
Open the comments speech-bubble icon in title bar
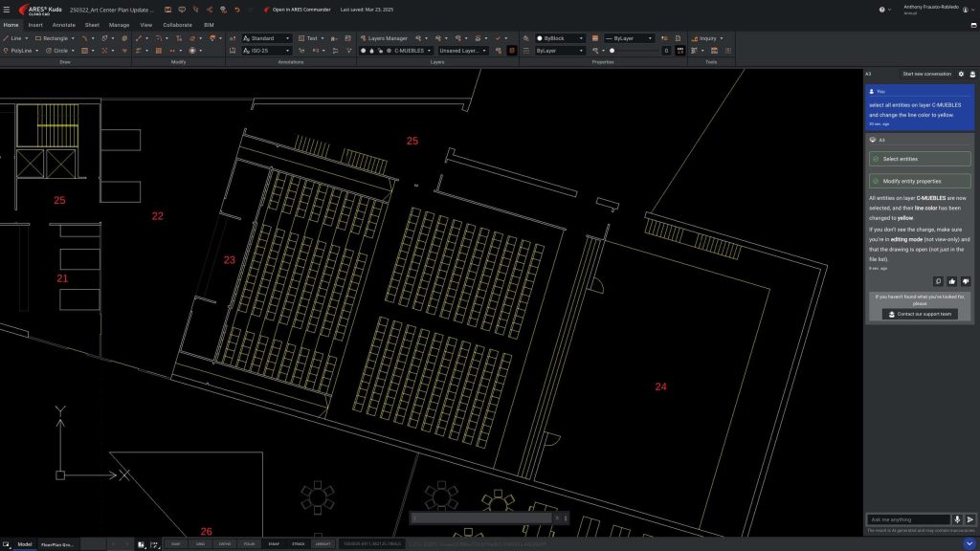coord(182,10)
